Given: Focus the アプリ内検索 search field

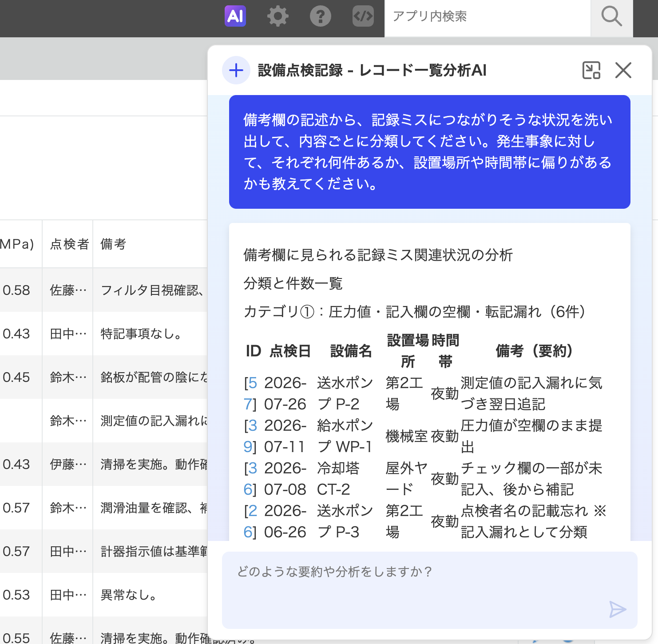Looking at the screenshot, I should (488, 17).
